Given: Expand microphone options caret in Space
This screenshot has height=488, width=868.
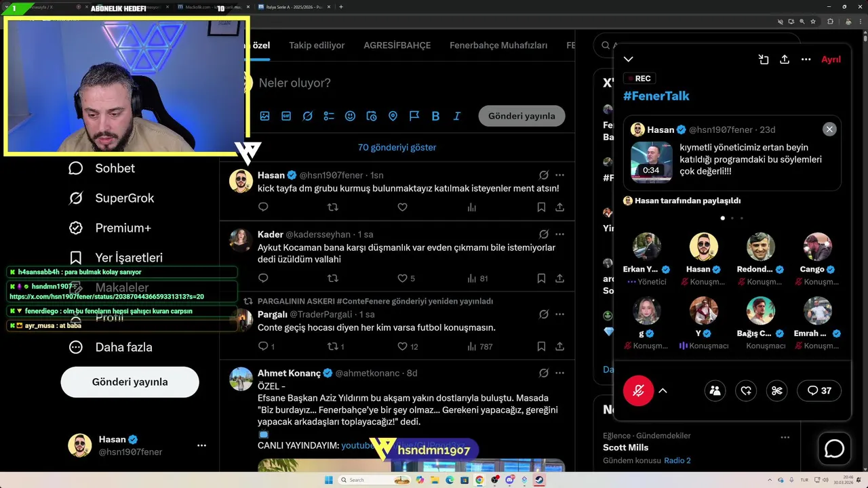Looking at the screenshot, I should click(663, 390).
